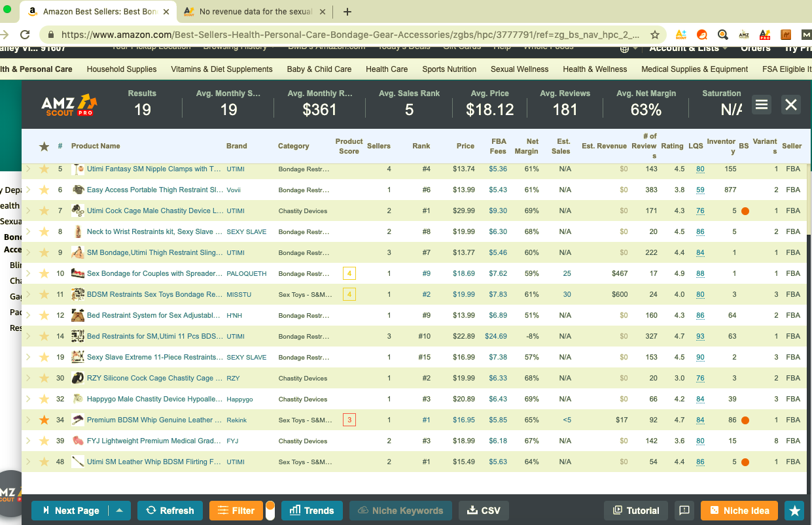Viewport: 812px width, 525px height.
Task: Click the orange BS dot on row 7
Action: point(745,211)
